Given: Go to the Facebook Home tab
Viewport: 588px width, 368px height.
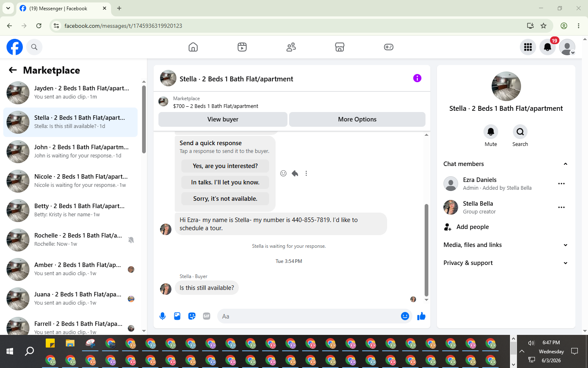Looking at the screenshot, I should coord(193,47).
